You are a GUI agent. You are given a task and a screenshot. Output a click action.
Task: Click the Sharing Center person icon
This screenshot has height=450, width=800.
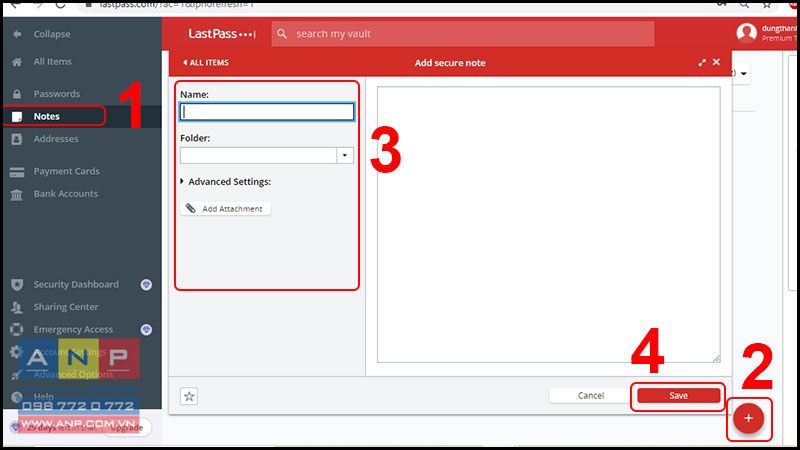click(17, 307)
